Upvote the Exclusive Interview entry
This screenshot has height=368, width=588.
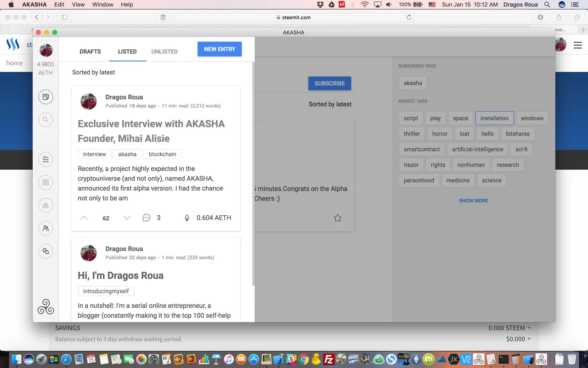[84, 218]
